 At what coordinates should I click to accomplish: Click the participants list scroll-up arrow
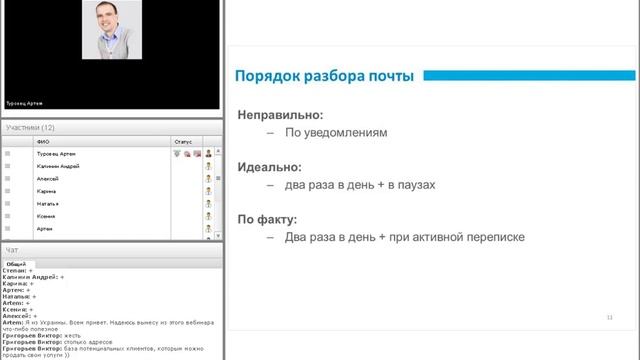(x=218, y=151)
